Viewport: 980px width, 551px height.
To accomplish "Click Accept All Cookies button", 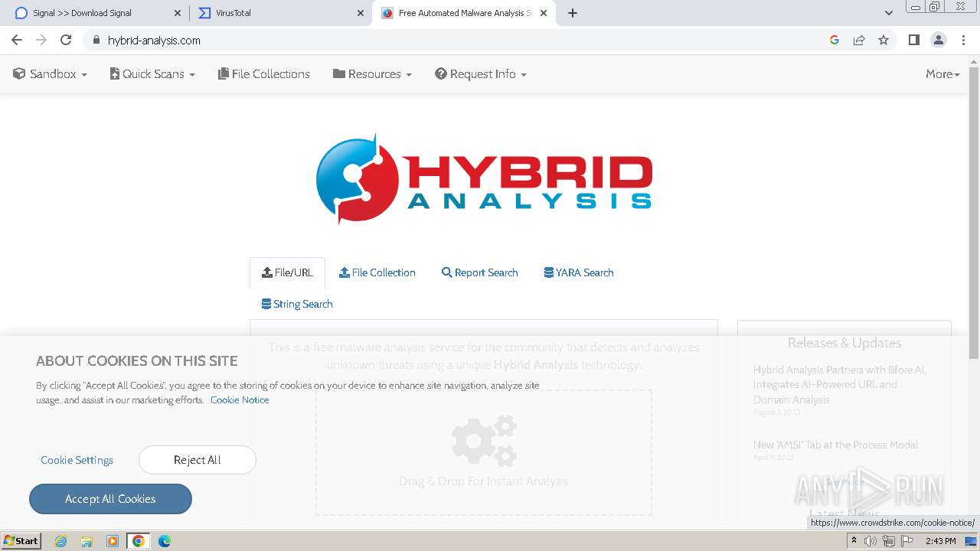I will 110,499.
